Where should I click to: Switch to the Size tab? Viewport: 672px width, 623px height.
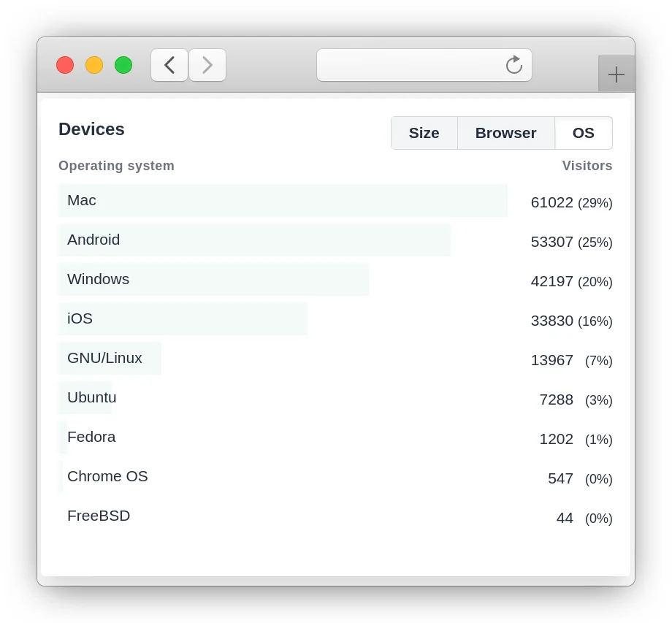coord(424,133)
